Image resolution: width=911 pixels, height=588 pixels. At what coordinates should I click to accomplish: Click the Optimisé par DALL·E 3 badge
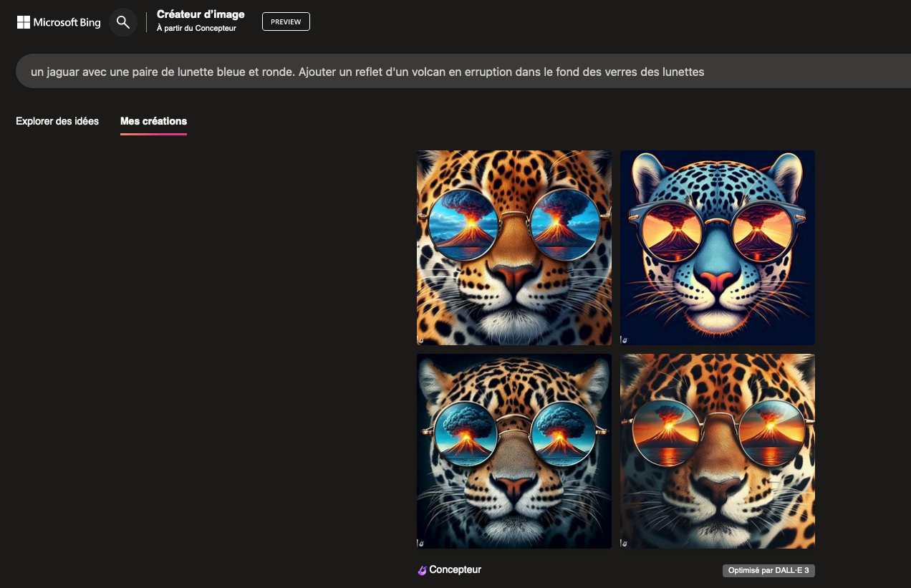coord(768,571)
